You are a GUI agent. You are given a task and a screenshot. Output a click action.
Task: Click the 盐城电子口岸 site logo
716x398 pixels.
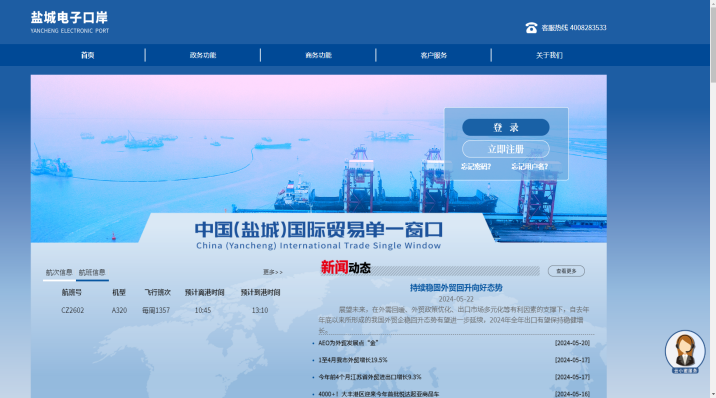click(70, 22)
